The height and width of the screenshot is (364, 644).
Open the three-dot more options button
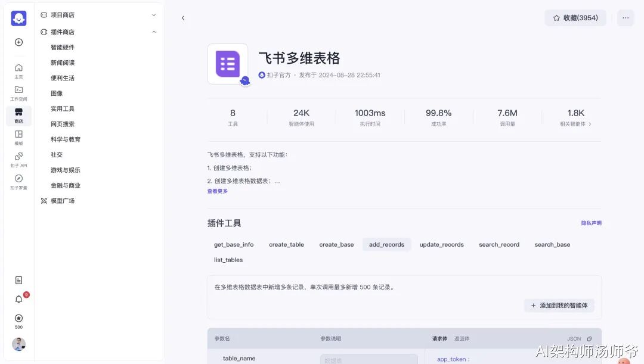625,18
